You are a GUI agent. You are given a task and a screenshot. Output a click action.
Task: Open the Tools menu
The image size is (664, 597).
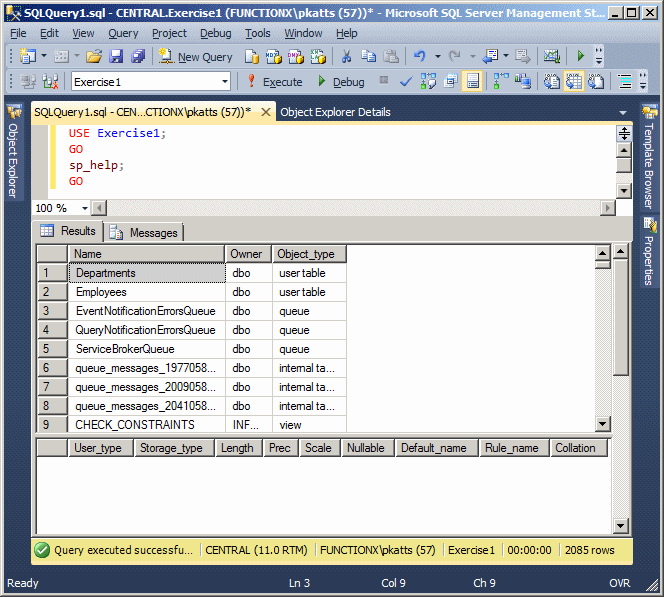tap(257, 33)
